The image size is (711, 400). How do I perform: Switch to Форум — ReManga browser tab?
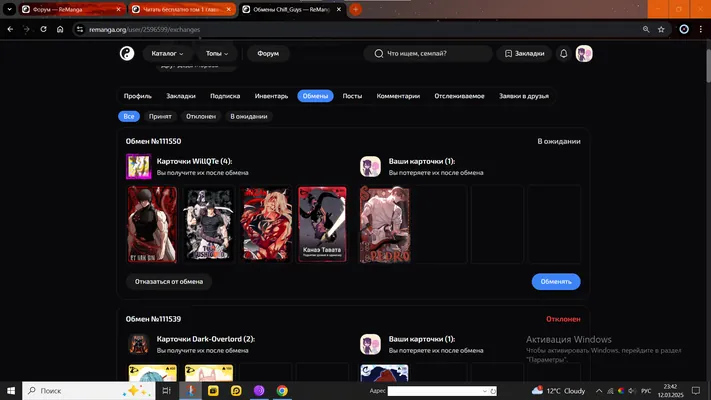pos(72,10)
